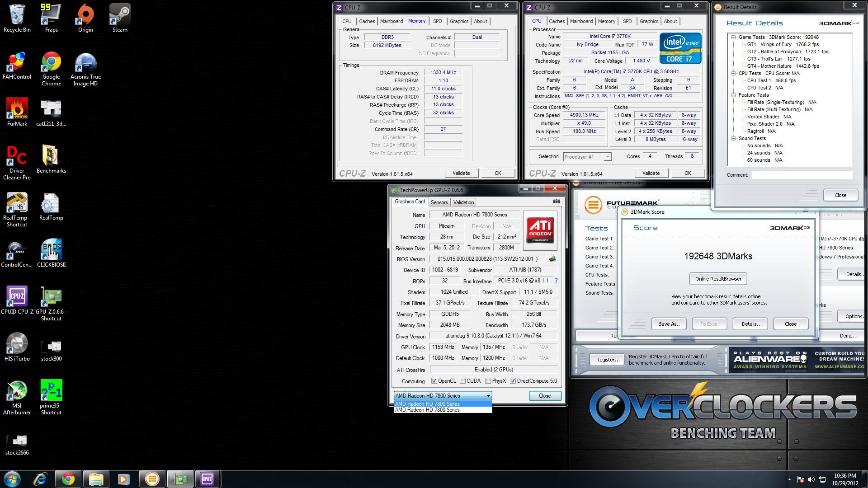Select the CPU Test 1 result row
This screenshot has height=488, width=868.
(771, 80)
